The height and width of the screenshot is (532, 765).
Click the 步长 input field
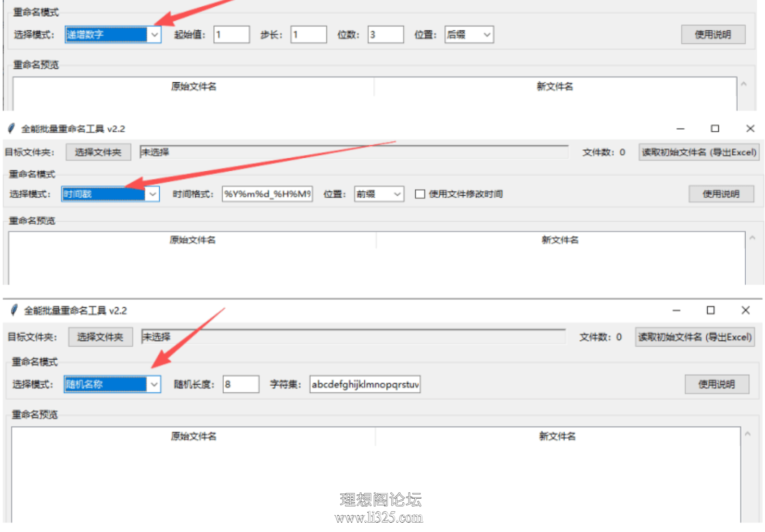coord(309,34)
